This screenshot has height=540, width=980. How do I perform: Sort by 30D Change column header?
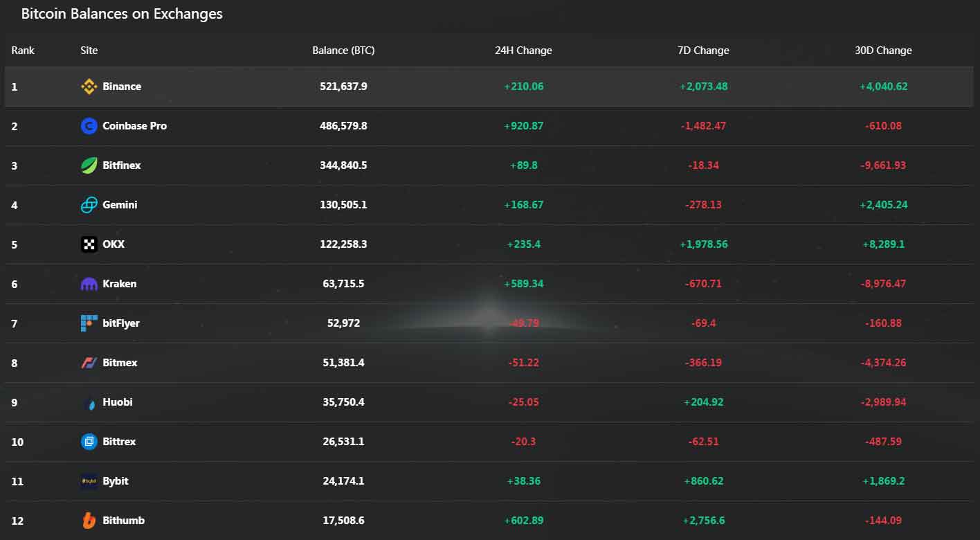883,51
